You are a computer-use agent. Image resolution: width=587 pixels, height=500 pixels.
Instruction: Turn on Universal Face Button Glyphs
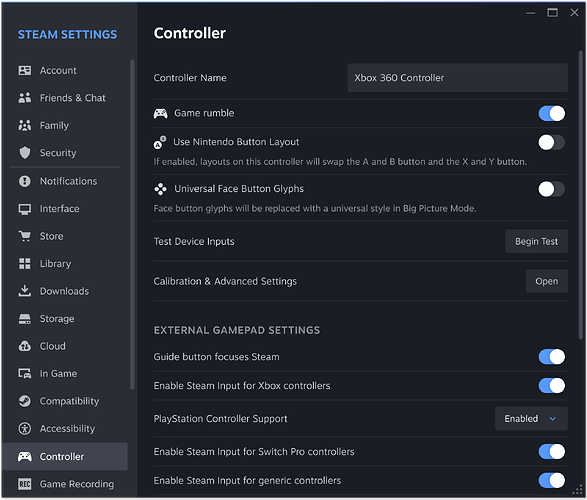(x=552, y=189)
